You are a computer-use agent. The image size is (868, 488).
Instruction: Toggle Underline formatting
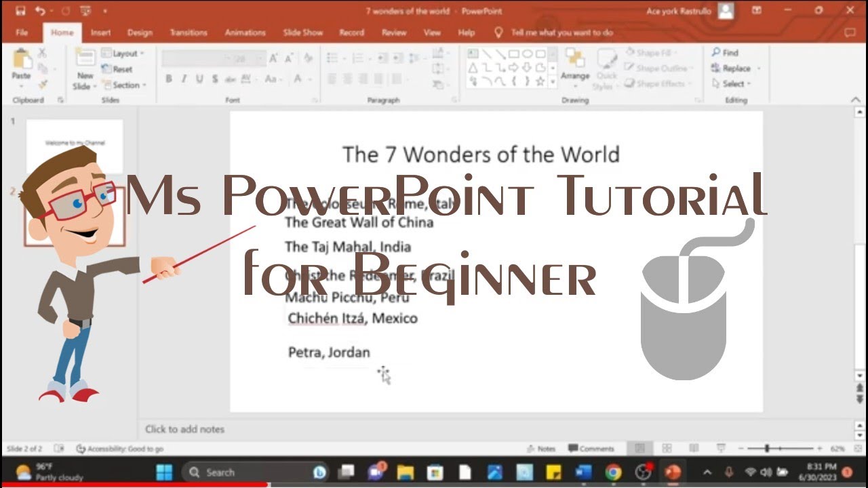pyautogui.click(x=199, y=79)
